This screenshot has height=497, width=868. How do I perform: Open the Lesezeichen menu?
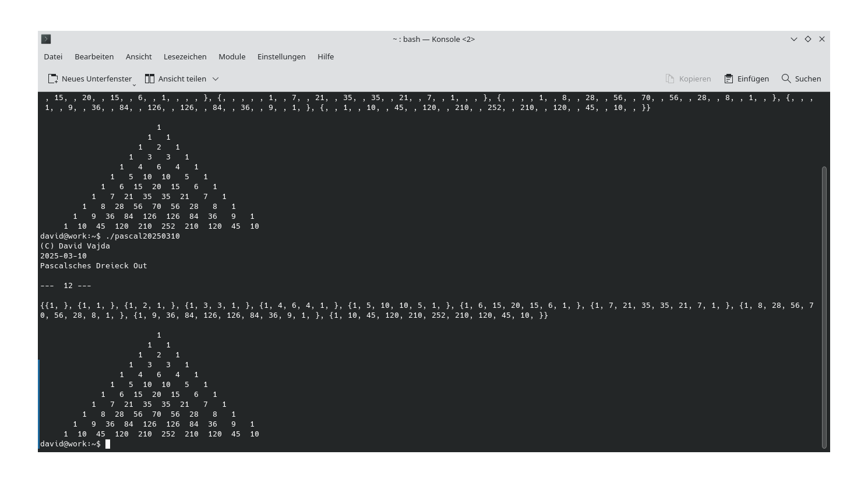pos(185,56)
